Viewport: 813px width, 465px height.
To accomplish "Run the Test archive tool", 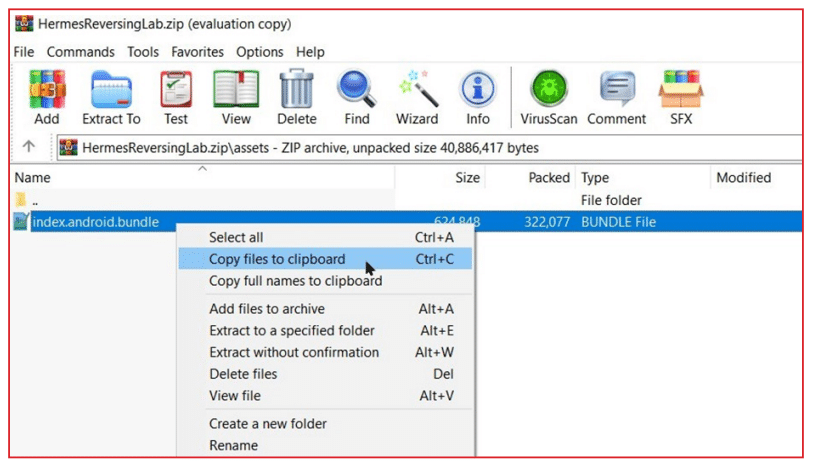I will (x=176, y=97).
